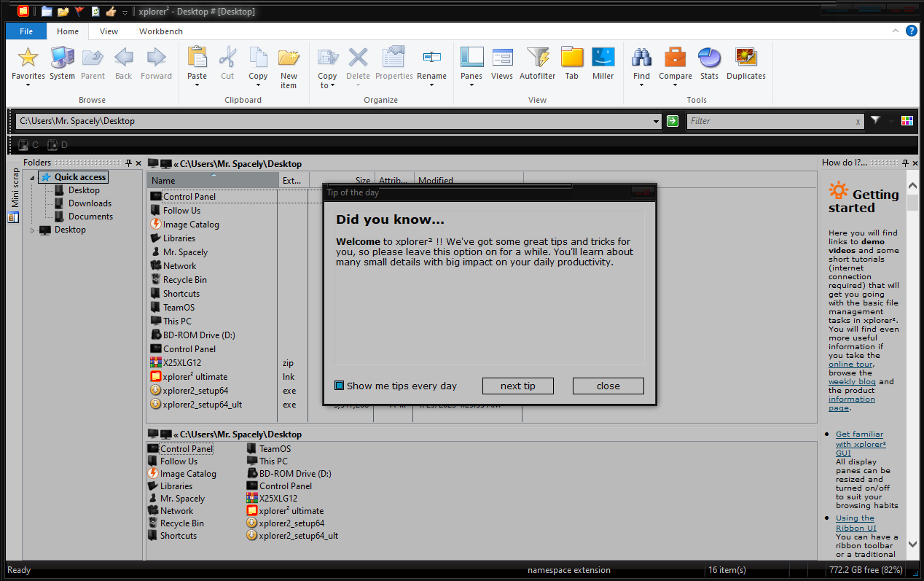Open Properties from the ribbon
The height and width of the screenshot is (581, 924).
pyautogui.click(x=394, y=64)
